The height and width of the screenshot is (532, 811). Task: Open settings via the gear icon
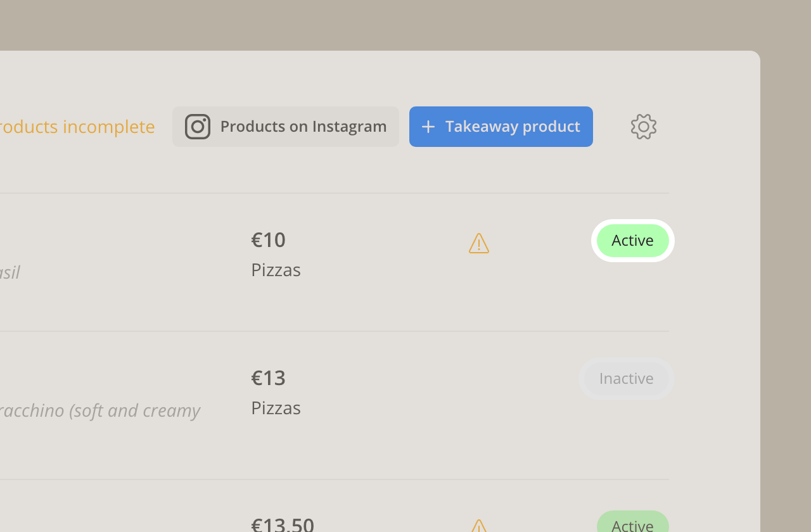click(x=644, y=127)
